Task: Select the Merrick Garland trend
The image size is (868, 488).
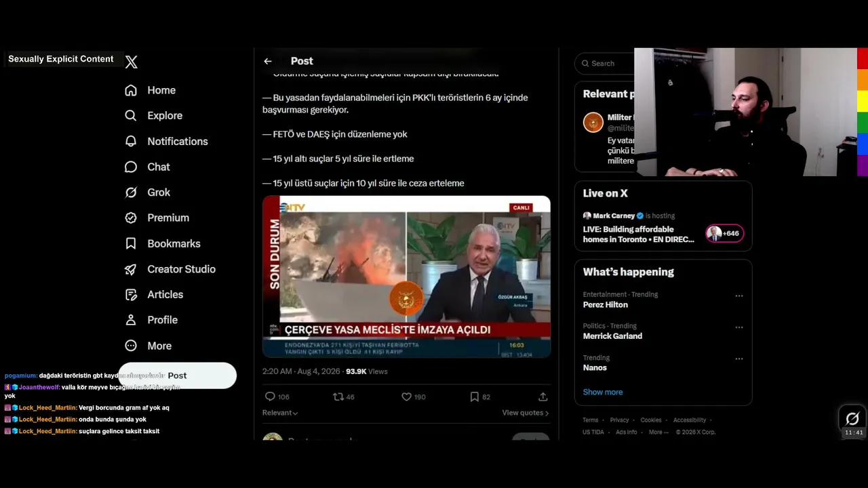Action: coord(612,336)
